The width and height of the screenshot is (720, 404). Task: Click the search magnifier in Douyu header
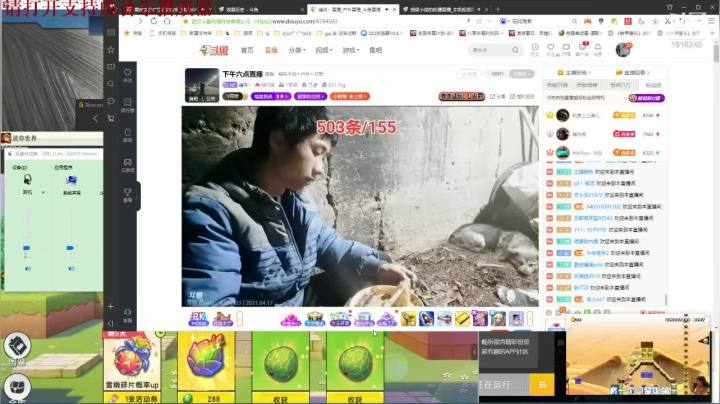coord(515,50)
